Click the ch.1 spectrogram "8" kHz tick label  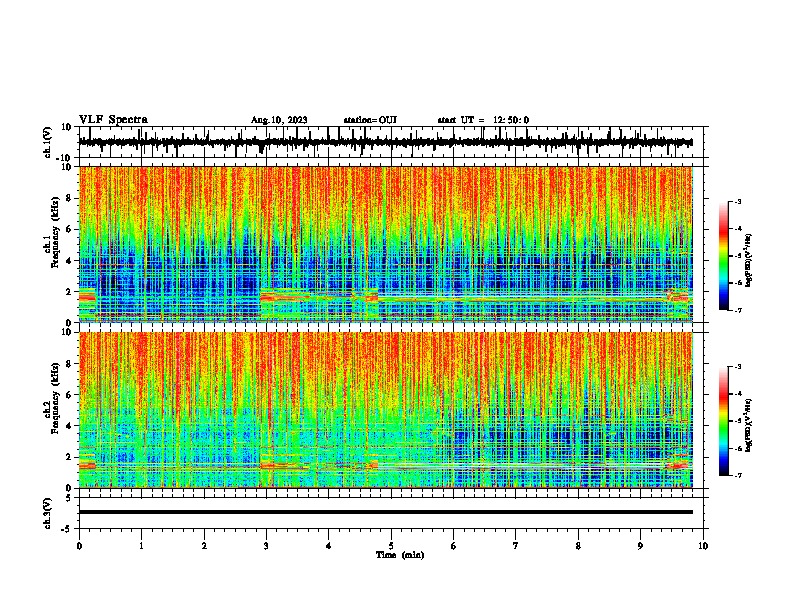70,198
